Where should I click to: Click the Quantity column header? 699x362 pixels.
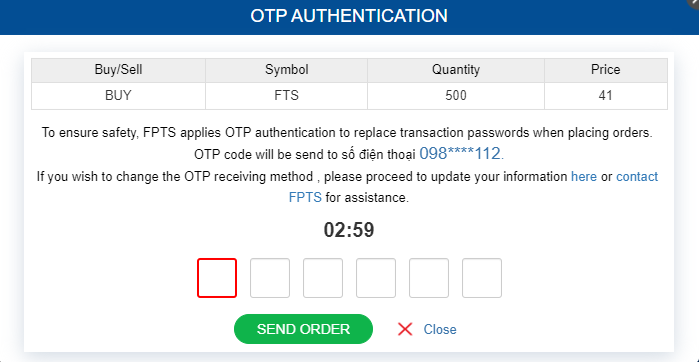(456, 70)
